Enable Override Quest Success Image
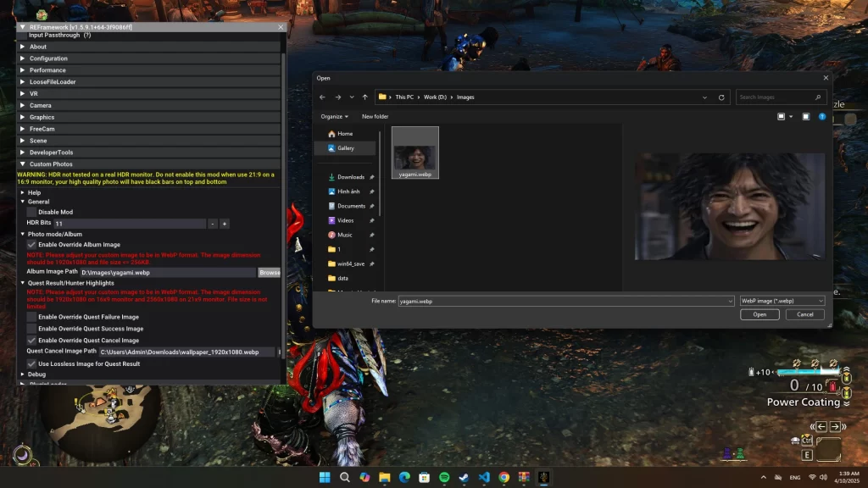 point(31,329)
